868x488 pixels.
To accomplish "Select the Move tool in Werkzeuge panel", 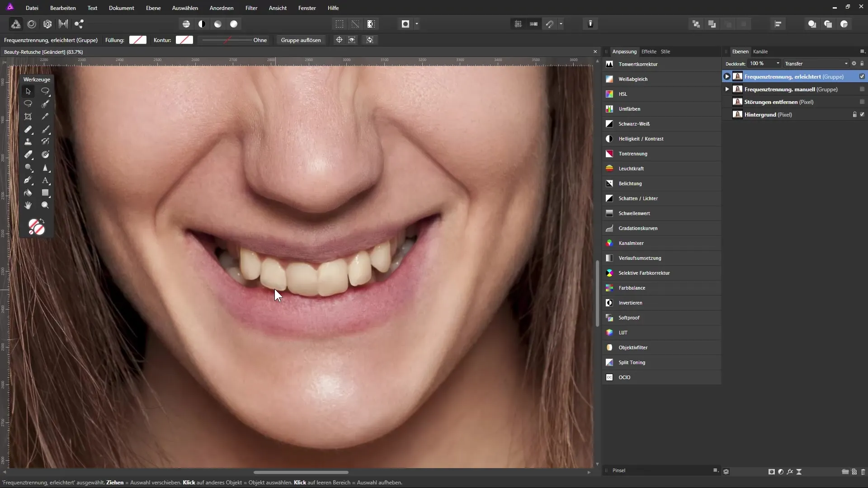I will point(28,91).
